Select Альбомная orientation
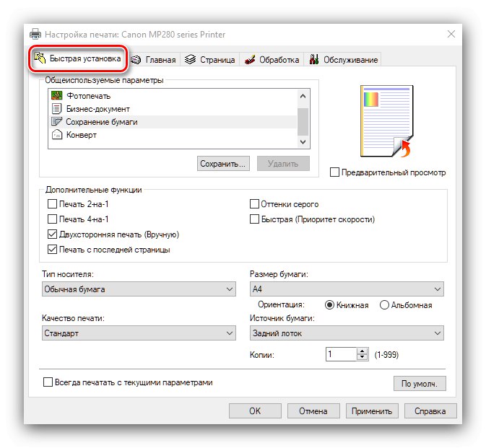This screenshot has width=486, height=448. click(384, 305)
